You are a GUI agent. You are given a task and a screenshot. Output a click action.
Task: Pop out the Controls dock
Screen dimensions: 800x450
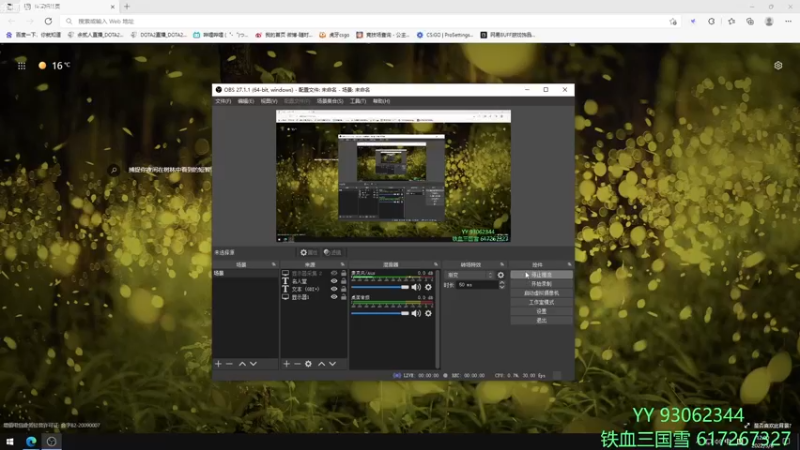(x=569, y=264)
